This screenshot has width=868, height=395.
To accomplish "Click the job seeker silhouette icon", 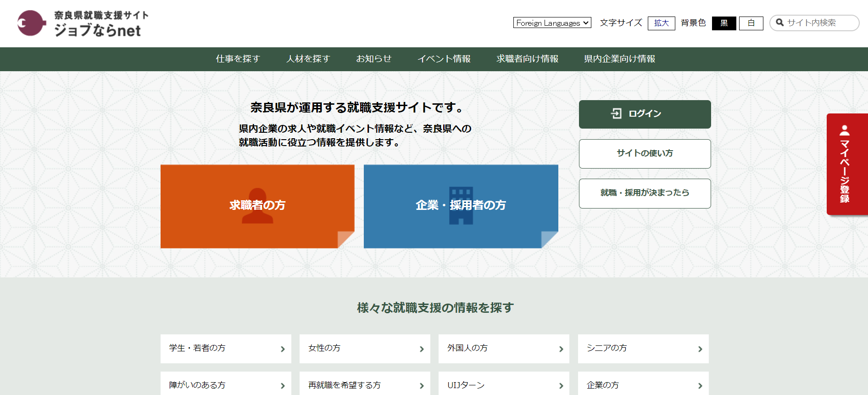I will point(257,205).
